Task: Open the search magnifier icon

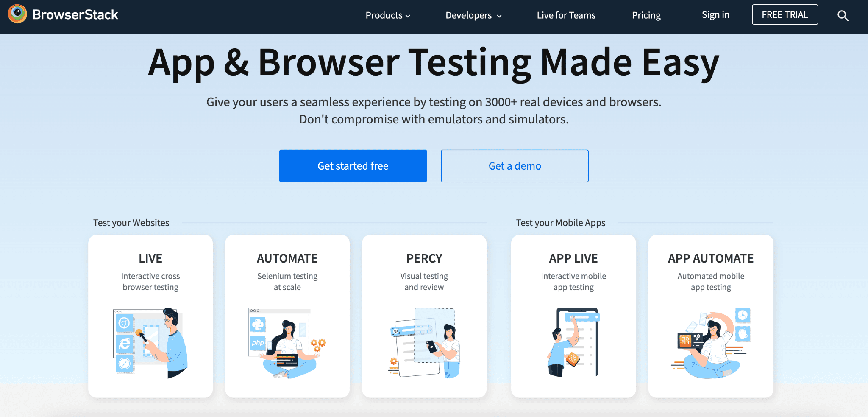Action: (x=843, y=16)
